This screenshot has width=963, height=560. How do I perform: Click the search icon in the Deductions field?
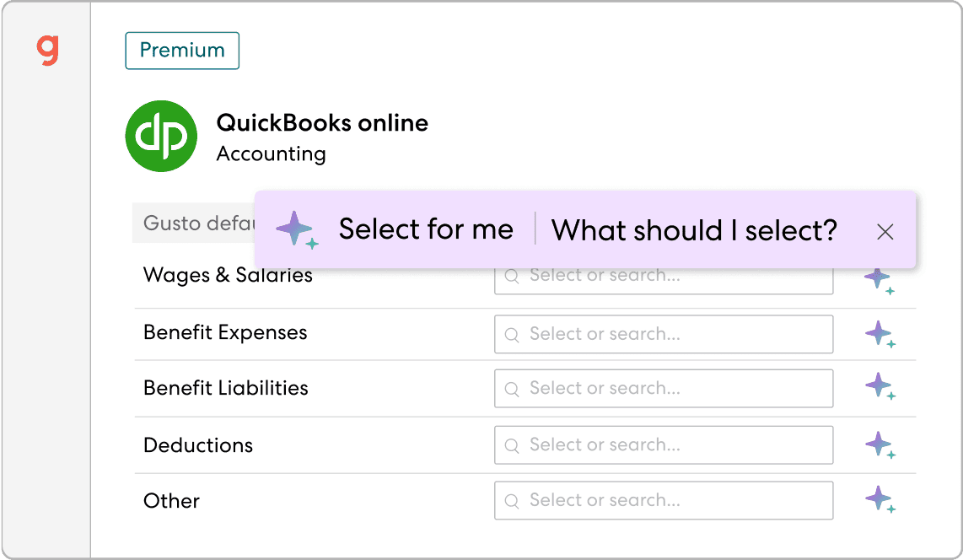click(x=512, y=445)
